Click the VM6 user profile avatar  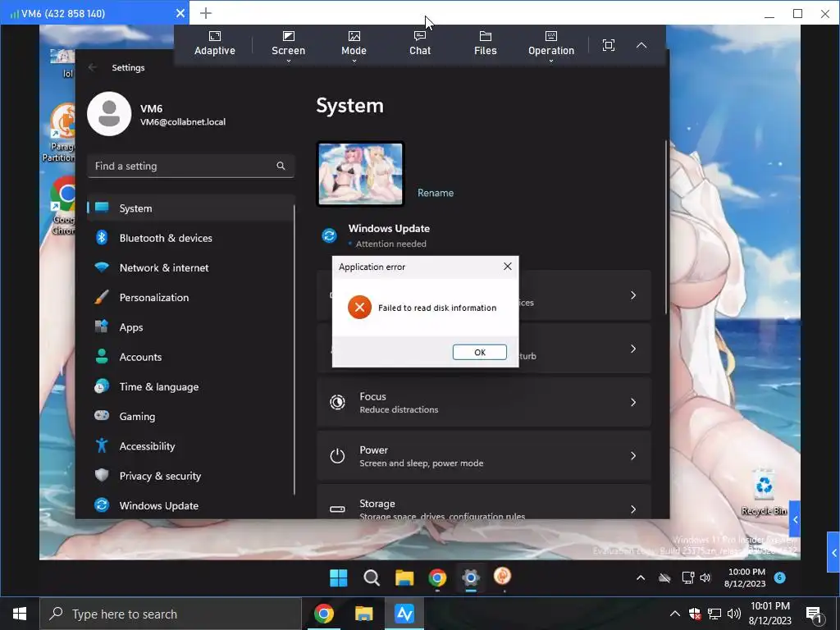[x=109, y=113]
